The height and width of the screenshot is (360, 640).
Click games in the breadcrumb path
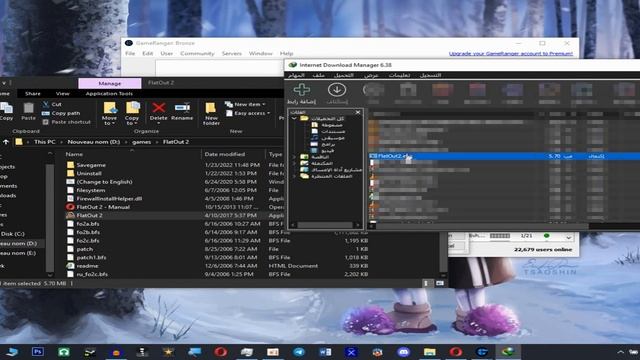[142, 142]
